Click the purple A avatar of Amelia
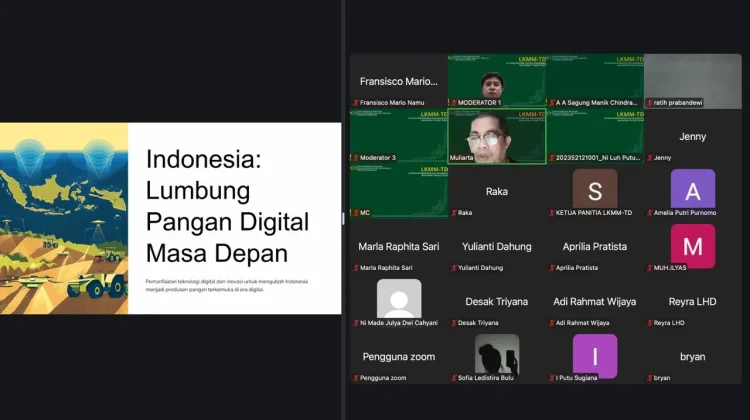Image resolution: width=750 pixels, height=420 pixels. (693, 188)
